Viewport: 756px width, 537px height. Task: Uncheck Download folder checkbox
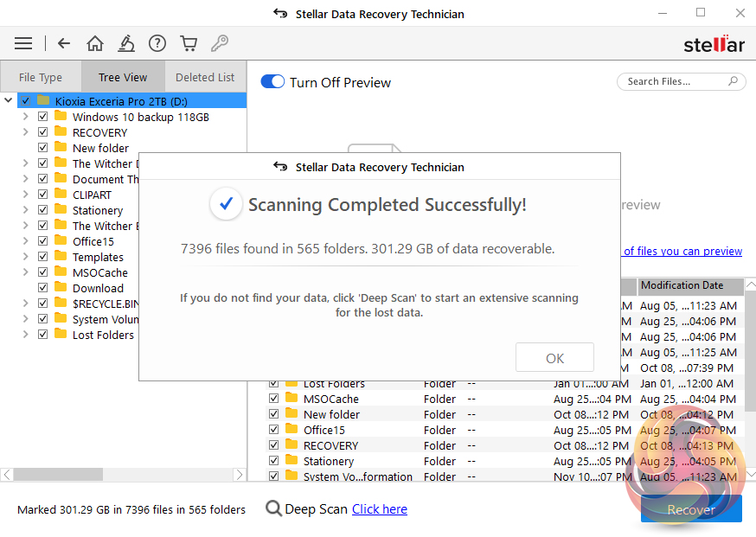click(43, 287)
